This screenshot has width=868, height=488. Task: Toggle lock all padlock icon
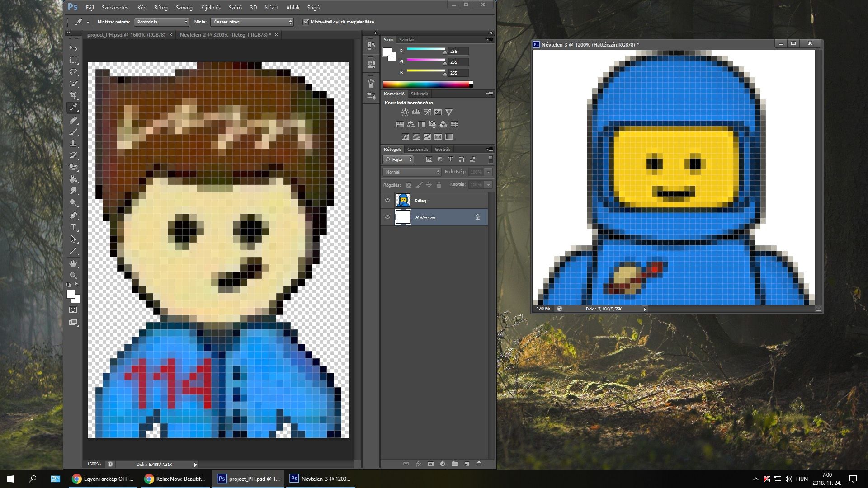[439, 185]
